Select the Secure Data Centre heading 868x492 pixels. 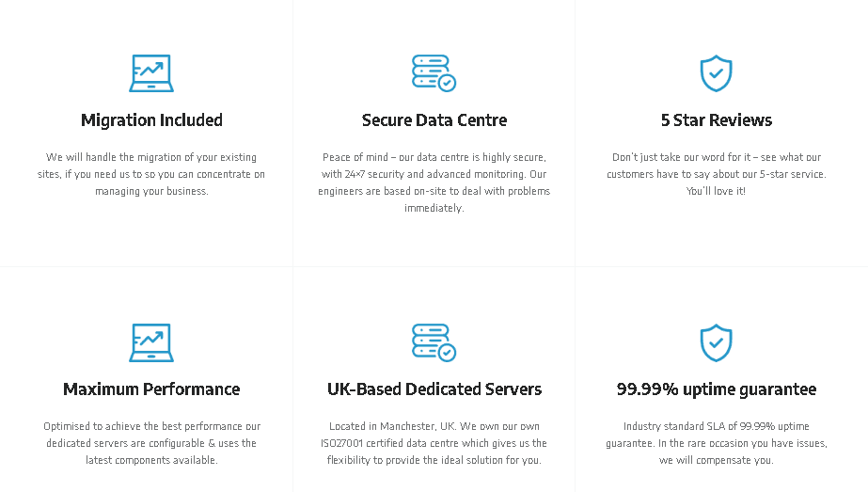(434, 120)
